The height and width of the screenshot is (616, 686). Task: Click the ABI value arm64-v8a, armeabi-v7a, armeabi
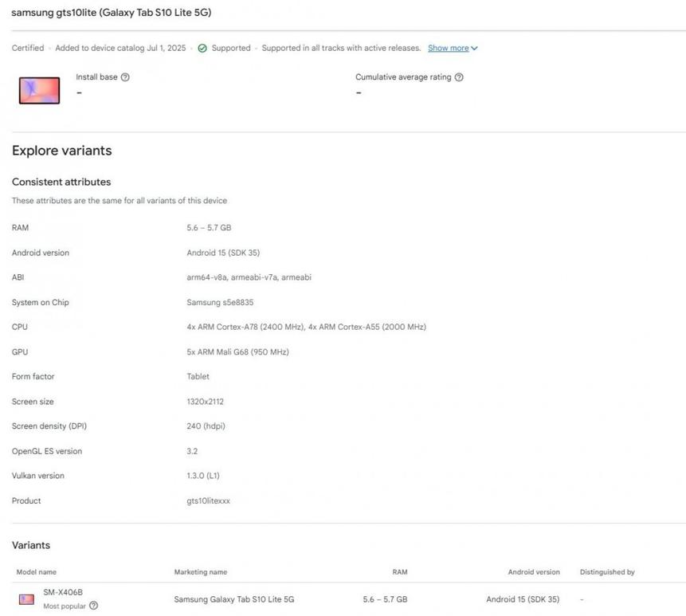pos(249,277)
